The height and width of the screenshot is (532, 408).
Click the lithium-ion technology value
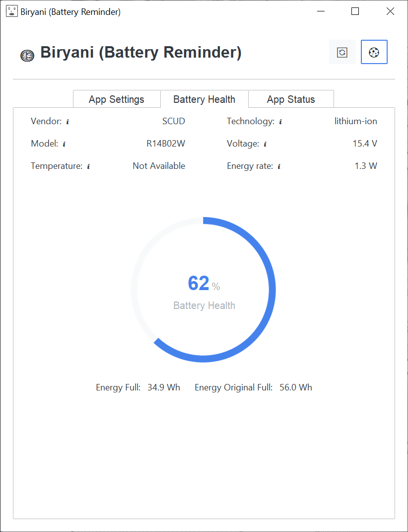pyautogui.click(x=356, y=121)
